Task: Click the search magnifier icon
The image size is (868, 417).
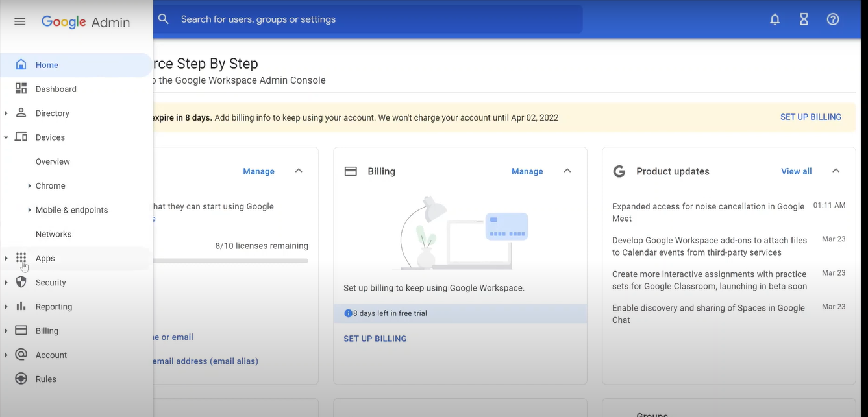Action: click(x=164, y=19)
